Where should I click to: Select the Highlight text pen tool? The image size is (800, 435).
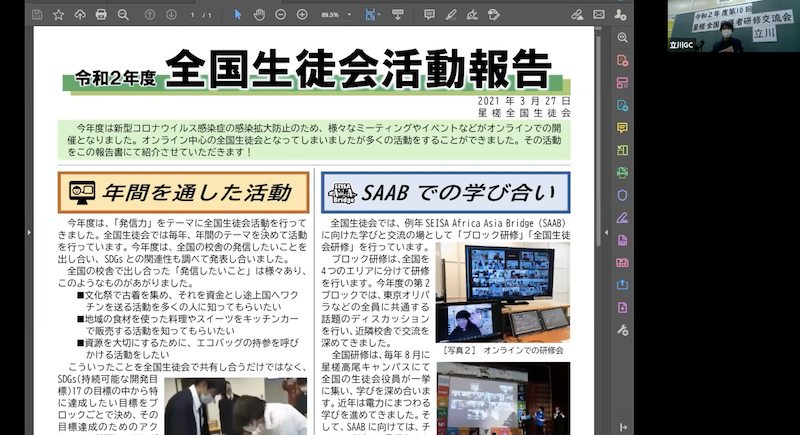click(x=451, y=15)
